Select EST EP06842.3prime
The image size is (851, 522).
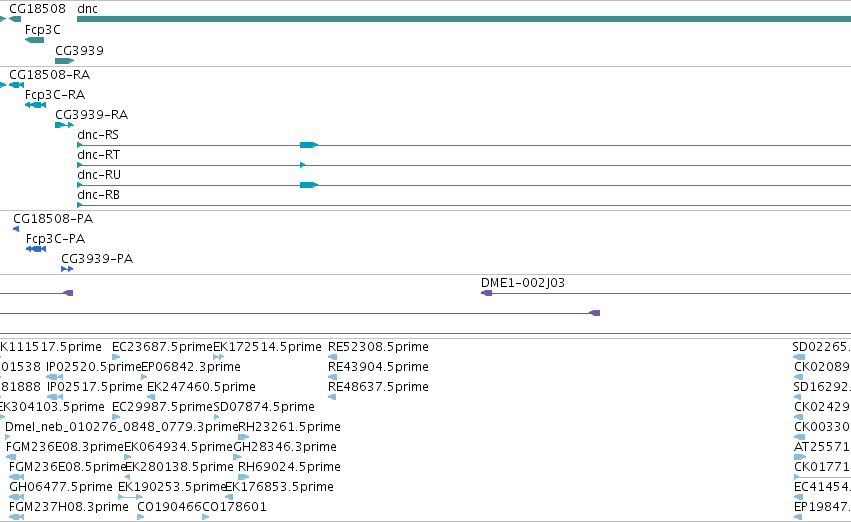tap(191, 367)
